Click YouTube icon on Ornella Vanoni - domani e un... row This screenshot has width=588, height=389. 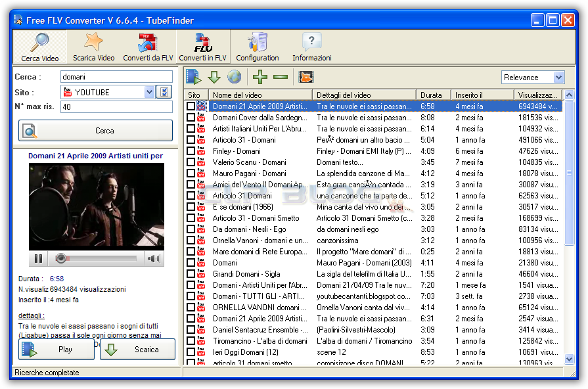201,240
